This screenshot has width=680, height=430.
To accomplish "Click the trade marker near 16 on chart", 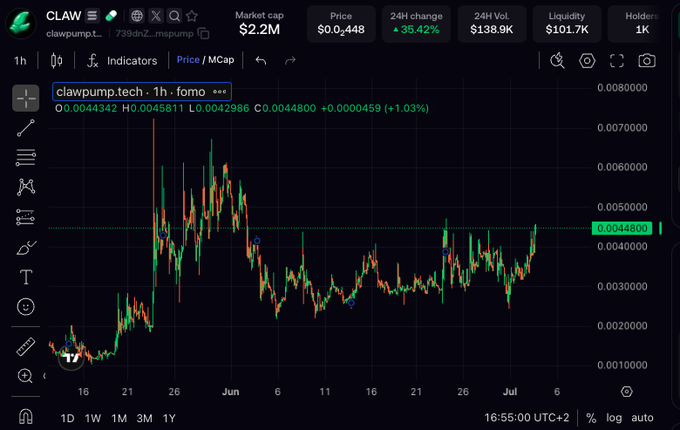I will (x=69, y=344).
